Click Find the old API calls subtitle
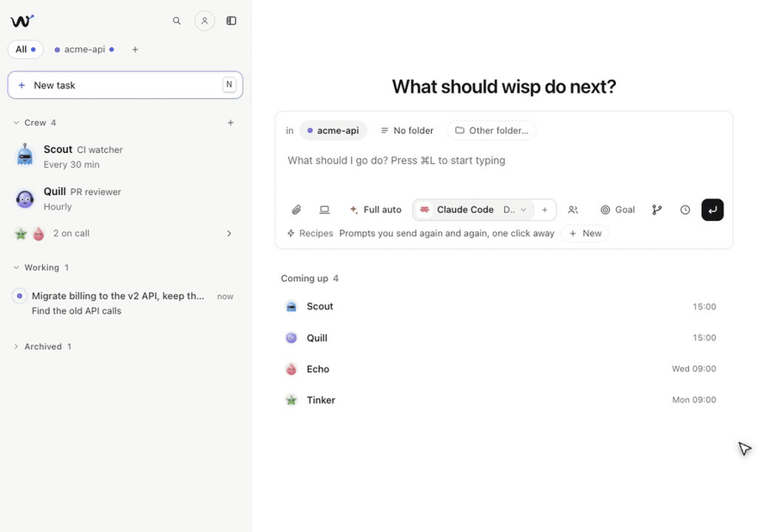 pyautogui.click(x=77, y=311)
